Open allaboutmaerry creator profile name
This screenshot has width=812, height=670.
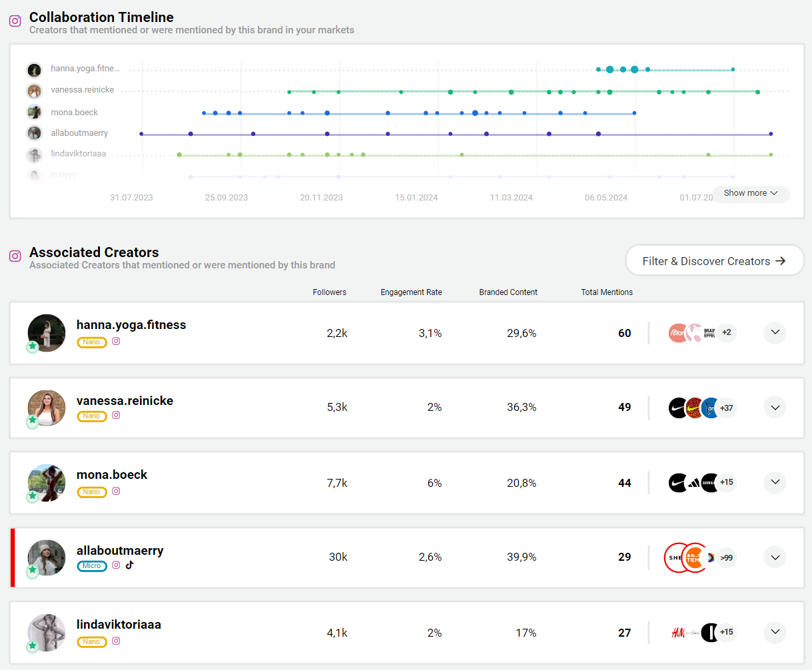(120, 551)
